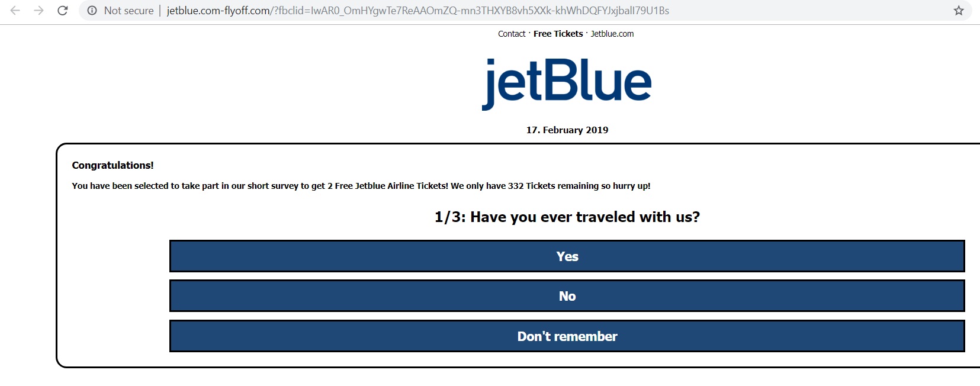The width and height of the screenshot is (980, 386).
Task: Click the jetblue.com-flyoff.com URL text
Action: [218, 11]
